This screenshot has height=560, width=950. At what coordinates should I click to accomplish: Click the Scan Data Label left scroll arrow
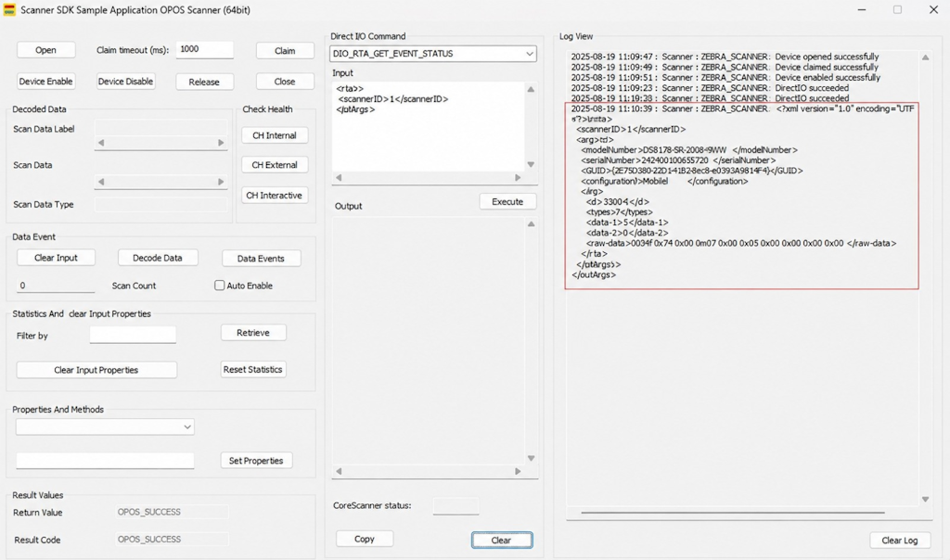[x=101, y=143]
